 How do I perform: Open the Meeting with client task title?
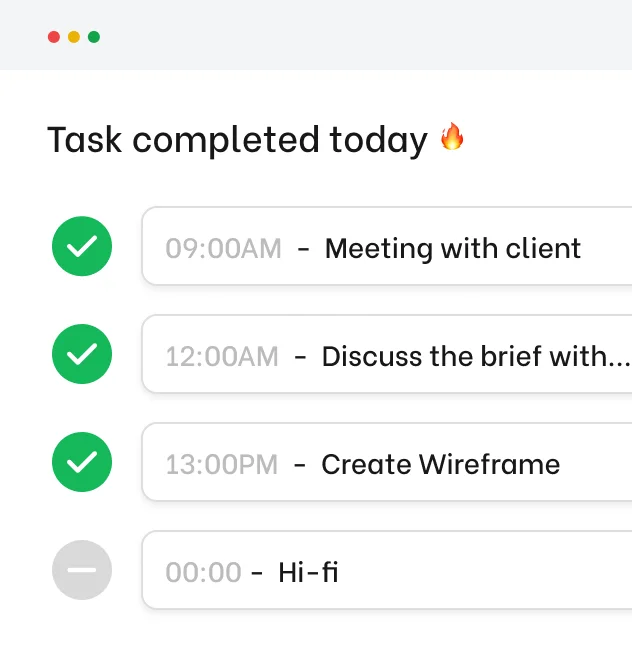(453, 248)
